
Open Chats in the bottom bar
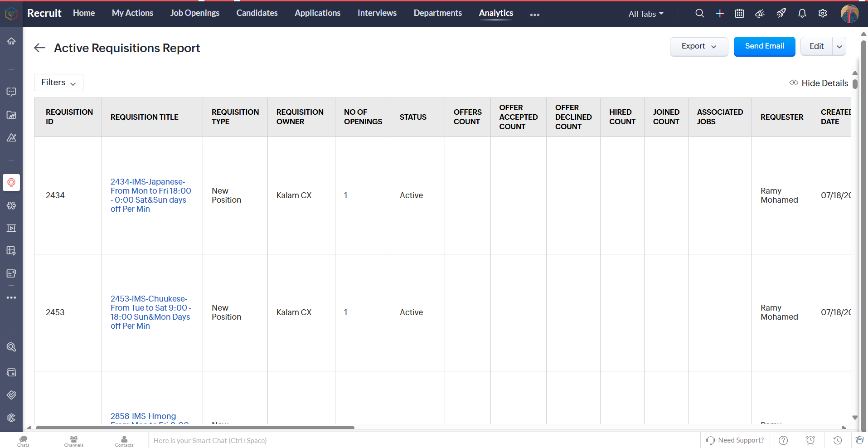tap(23, 441)
